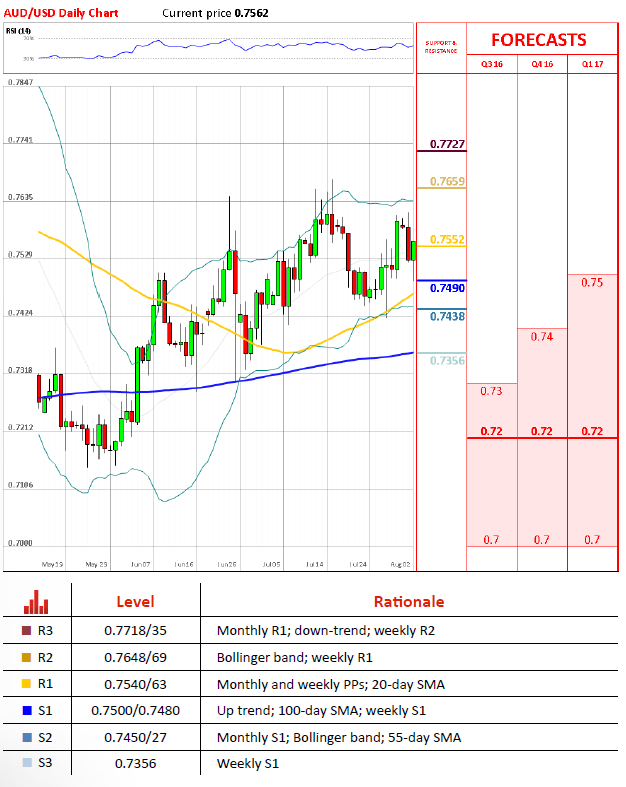This screenshot has width=626, height=787.
Task: Select the R2 gold color swatch
Action: pyautogui.click(x=27, y=658)
